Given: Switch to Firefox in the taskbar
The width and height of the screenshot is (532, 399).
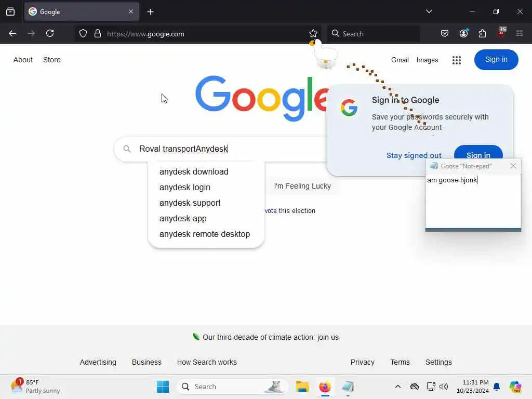Looking at the screenshot, I should 325,387.
